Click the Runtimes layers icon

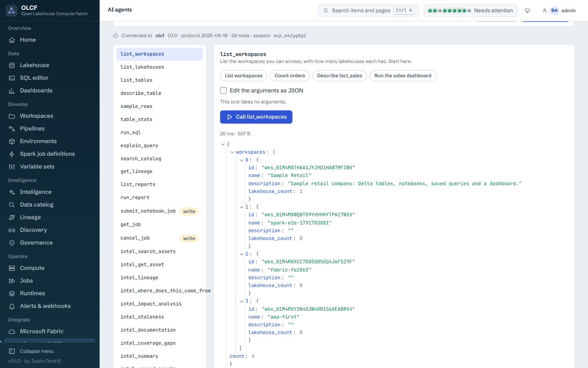coord(12,294)
